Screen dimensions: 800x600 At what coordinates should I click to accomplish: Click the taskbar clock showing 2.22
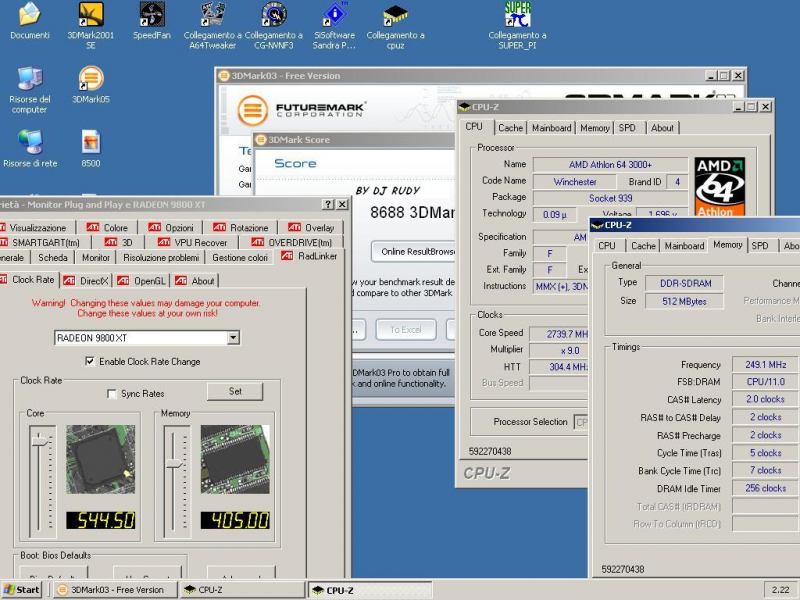click(x=781, y=590)
